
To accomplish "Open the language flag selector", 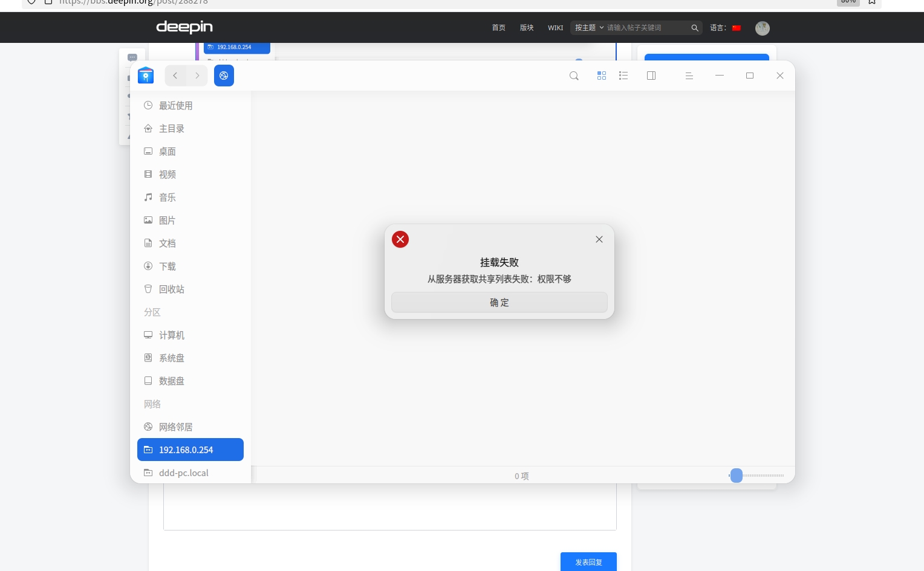I will pyautogui.click(x=737, y=28).
